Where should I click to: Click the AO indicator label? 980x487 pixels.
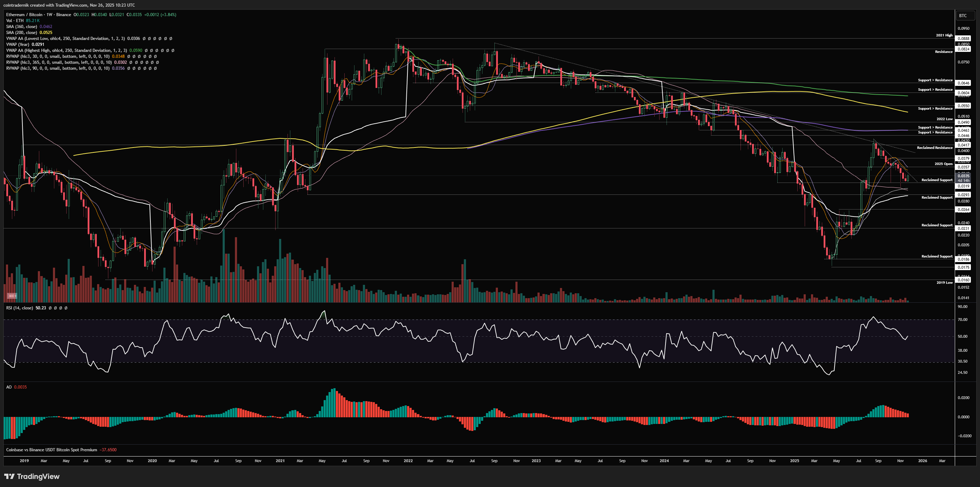click(x=9, y=387)
